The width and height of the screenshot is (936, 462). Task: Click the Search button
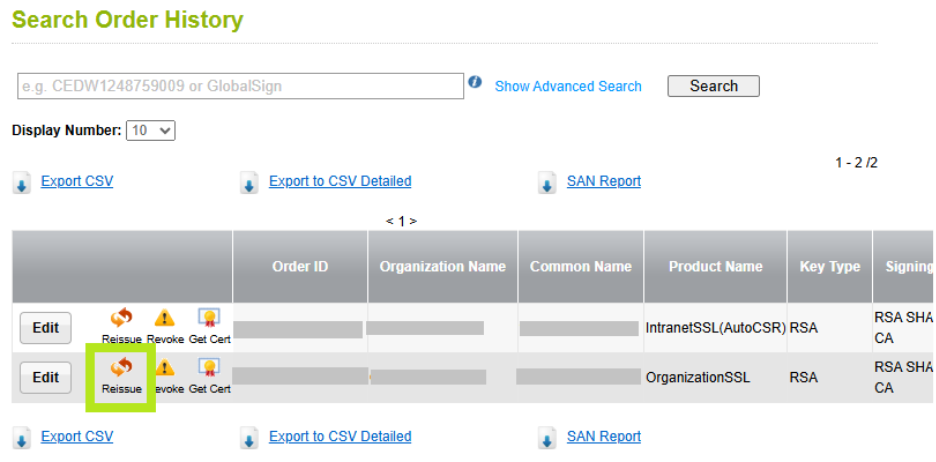(x=713, y=86)
